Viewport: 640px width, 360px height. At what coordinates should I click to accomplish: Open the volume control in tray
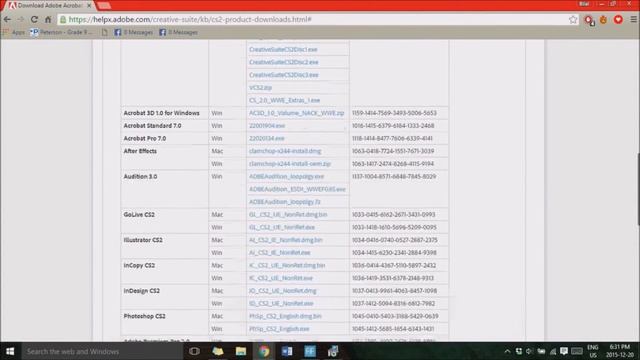(x=529, y=351)
